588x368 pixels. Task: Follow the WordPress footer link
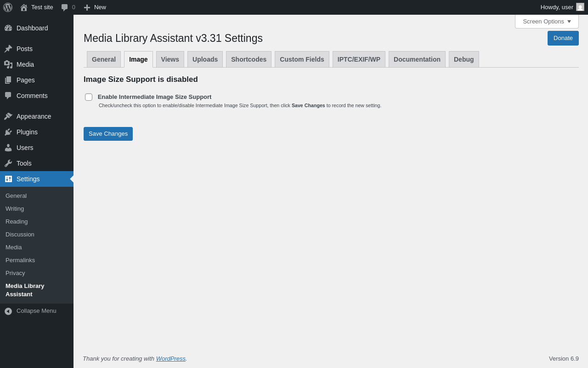coord(171,359)
